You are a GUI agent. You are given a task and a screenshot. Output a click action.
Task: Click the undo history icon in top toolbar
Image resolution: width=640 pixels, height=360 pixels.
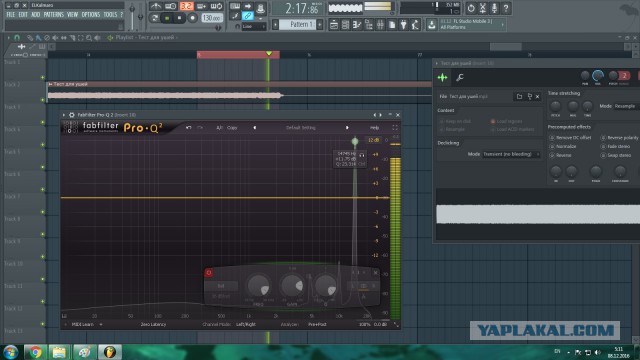471,8
